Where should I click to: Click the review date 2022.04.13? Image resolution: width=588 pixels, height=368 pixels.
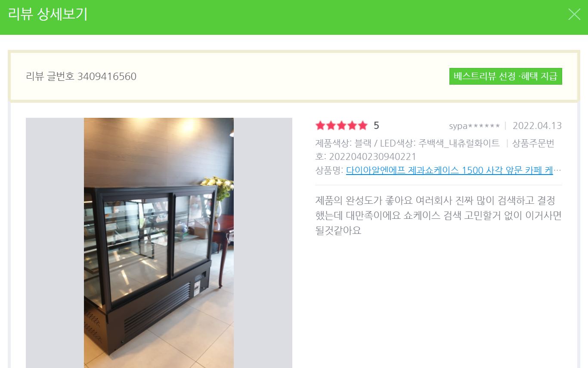(x=537, y=126)
